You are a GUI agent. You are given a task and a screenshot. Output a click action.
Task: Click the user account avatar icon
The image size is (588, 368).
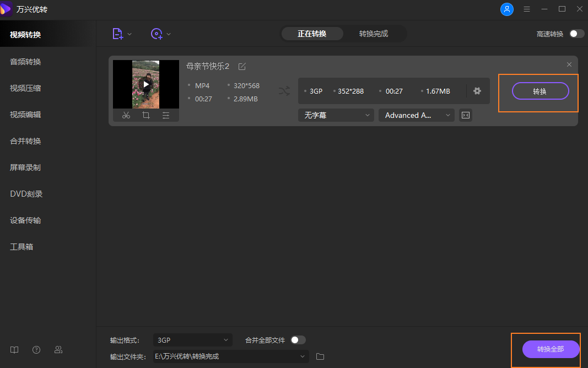506,9
